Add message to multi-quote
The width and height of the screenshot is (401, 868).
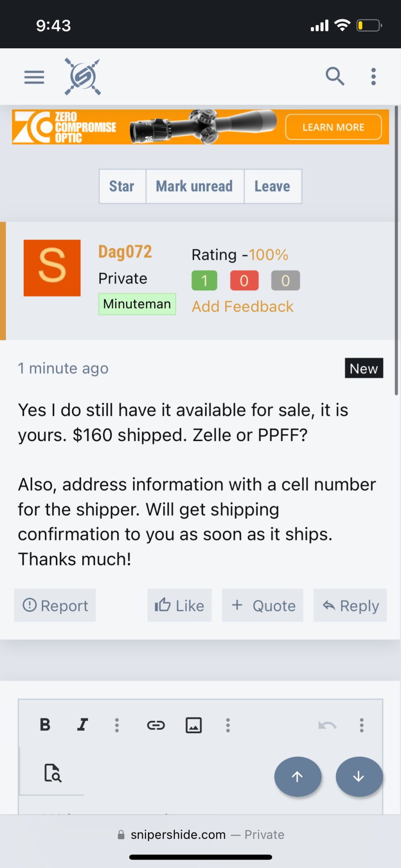pos(263,605)
